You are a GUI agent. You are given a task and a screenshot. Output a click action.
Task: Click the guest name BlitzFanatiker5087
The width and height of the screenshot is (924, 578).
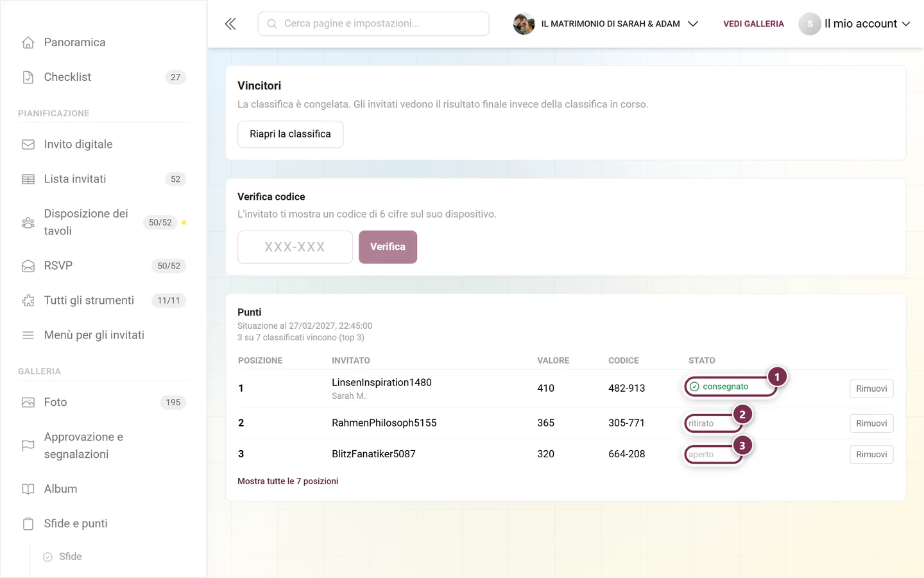coord(373,453)
